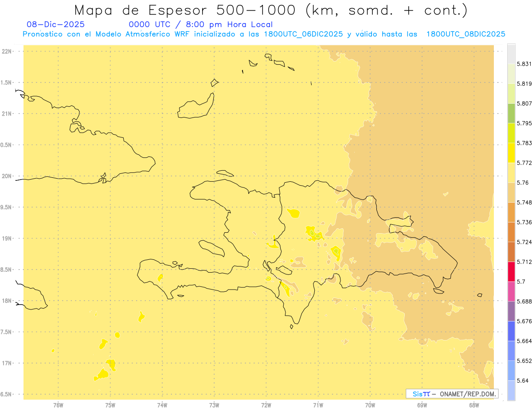The width and height of the screenshot is (532, 411).
Task: Click the "76W" longitude label
Action: click(x=58, y=405)
